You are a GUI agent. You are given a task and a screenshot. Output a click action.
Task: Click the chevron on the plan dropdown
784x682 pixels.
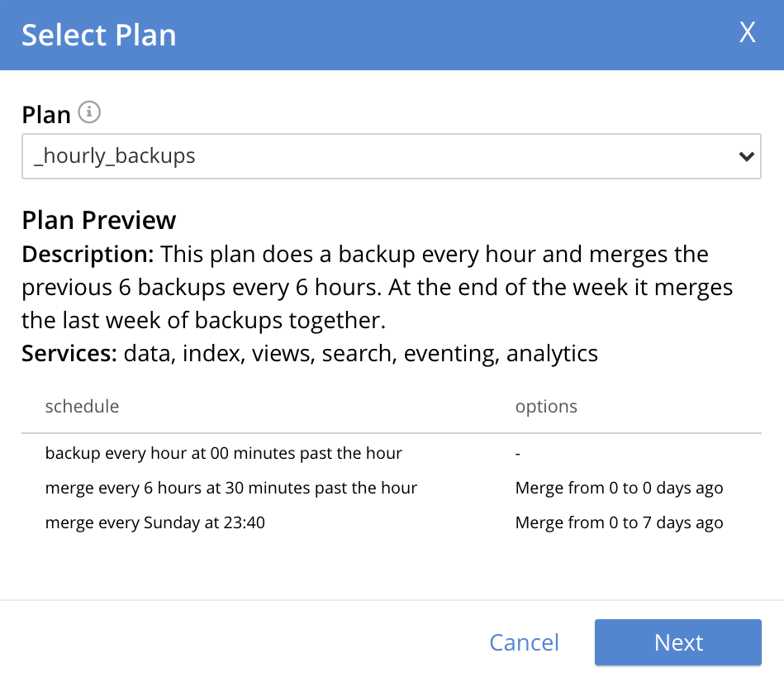pyautogui.click(x=746, y=155)
